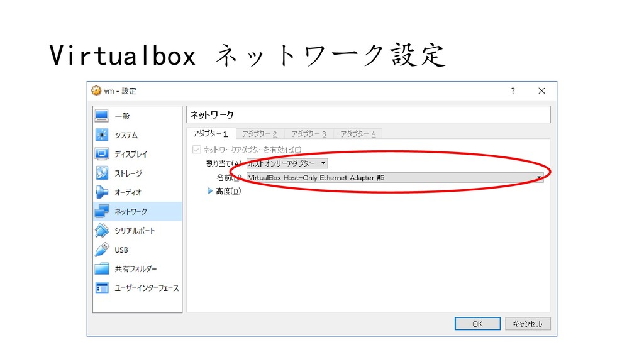The height and width of the screenshot is (362, 644).
Task: Confirm settings with the OK button
Action: 477,324
